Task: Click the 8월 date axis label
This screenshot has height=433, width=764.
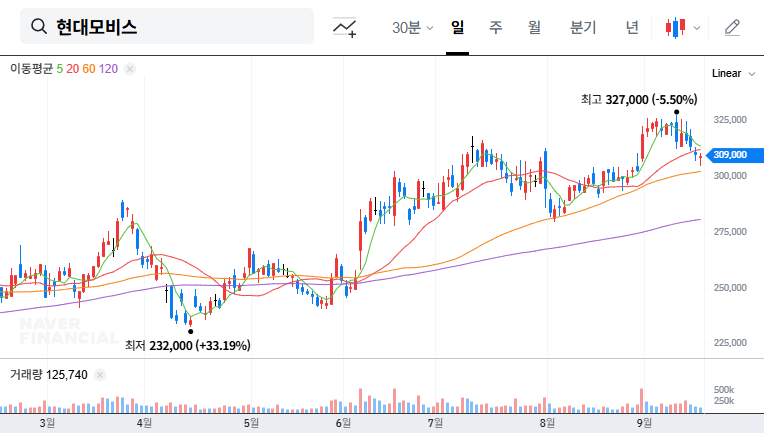Action: (x=547, y=423)
